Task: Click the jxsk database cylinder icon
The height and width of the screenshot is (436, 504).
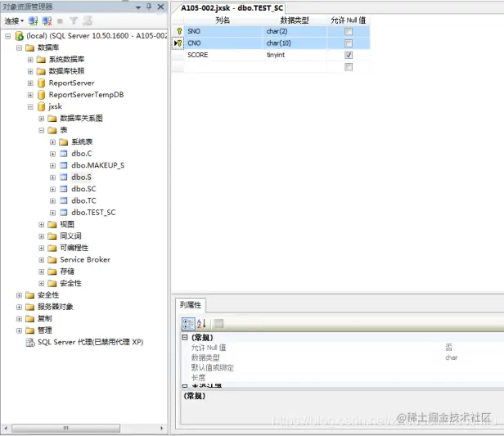Action: click(41, 106)
